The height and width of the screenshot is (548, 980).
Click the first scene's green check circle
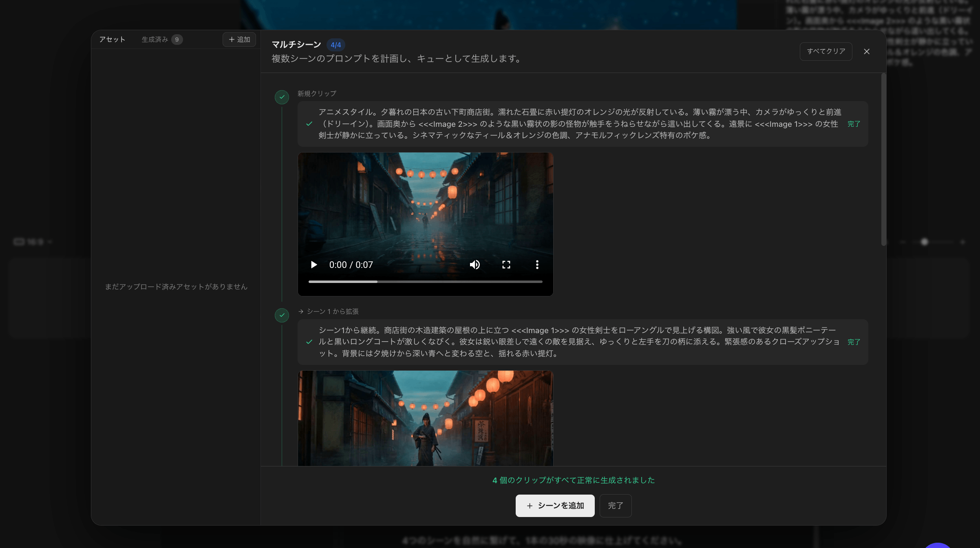[x=282, y=97]
